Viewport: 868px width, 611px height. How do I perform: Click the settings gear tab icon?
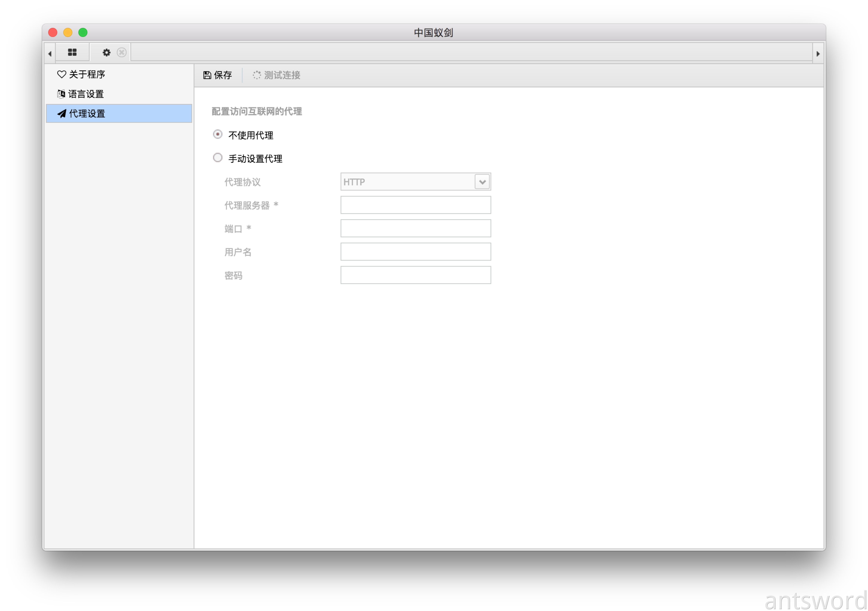[x=107, y=53]
